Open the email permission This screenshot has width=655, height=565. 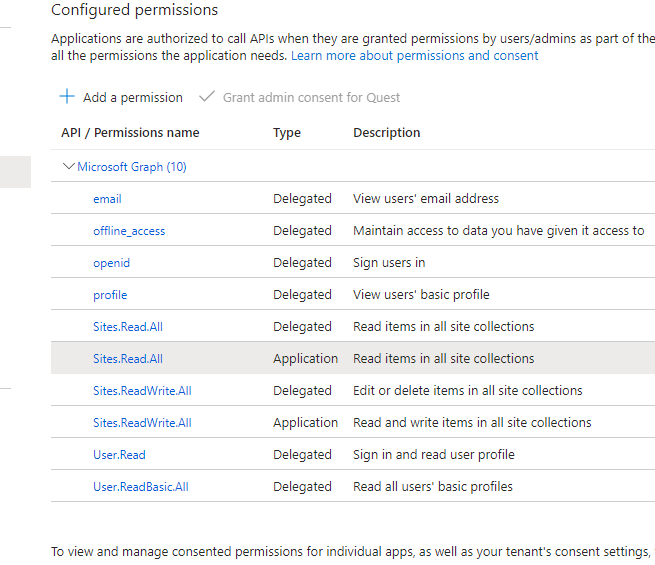point(107,199)
